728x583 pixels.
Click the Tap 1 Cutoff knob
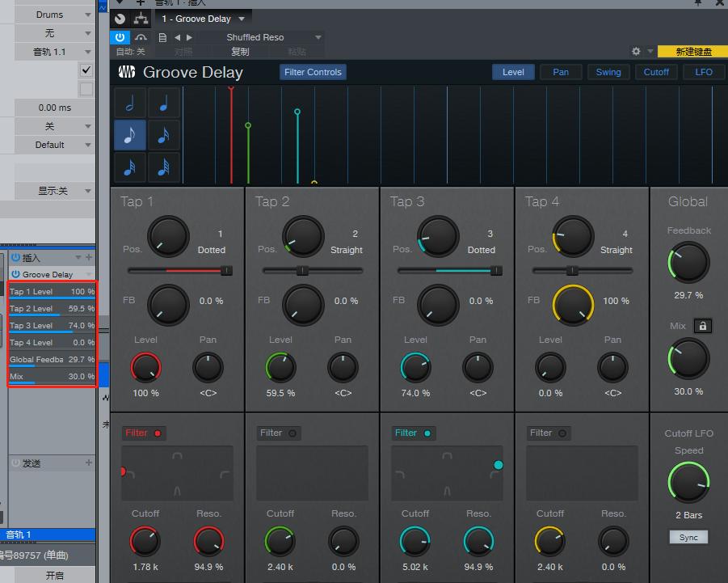tap(145, 541)
